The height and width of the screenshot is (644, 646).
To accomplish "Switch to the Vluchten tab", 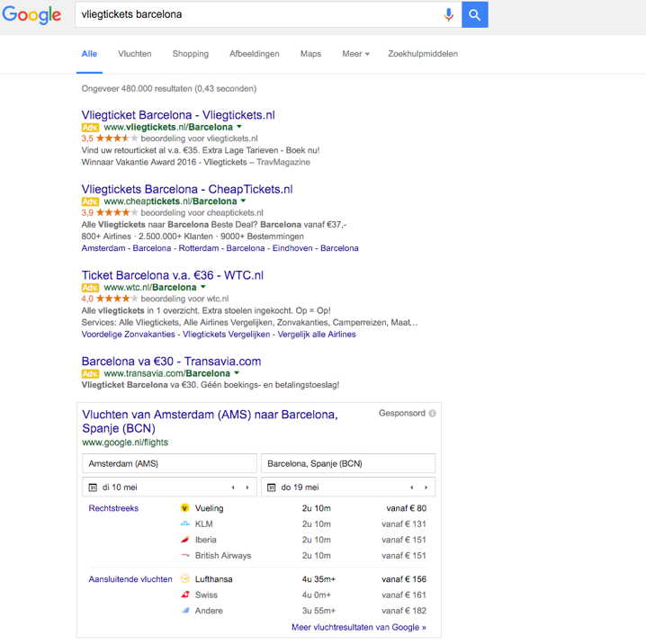I will tap(135, 54).
